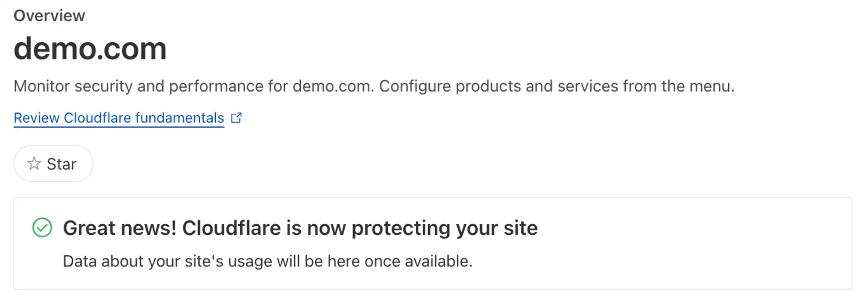Click the word 'Star' label text
This screenshot has width=868, height=302.
[62, 164]
